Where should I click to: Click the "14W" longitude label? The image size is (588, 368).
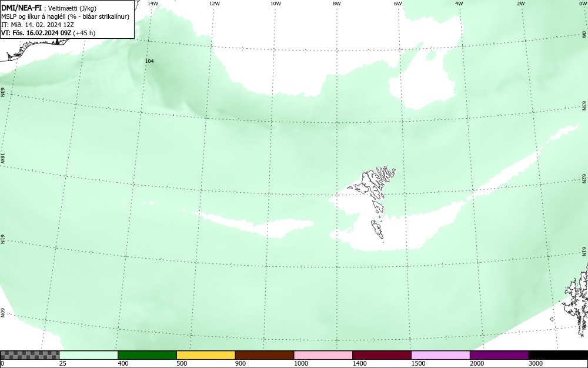tap(153, 4)
